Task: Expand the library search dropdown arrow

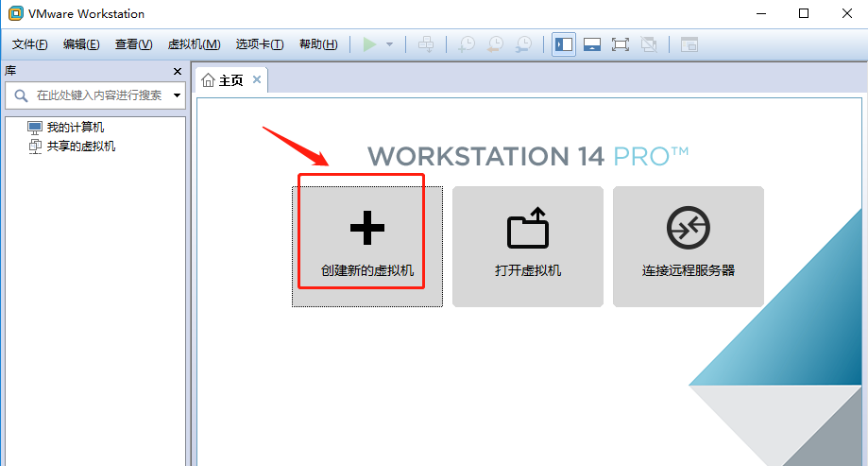Action: pyautogui.click(x=178, y=95)
